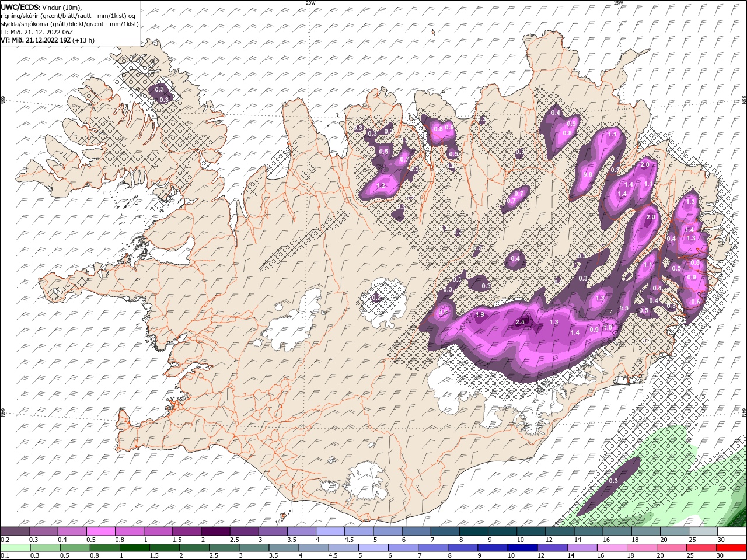Click the 1.2 value in the northern pink patch
The width and height of the screenshot is (747, 560).
(x=381, y=186)
